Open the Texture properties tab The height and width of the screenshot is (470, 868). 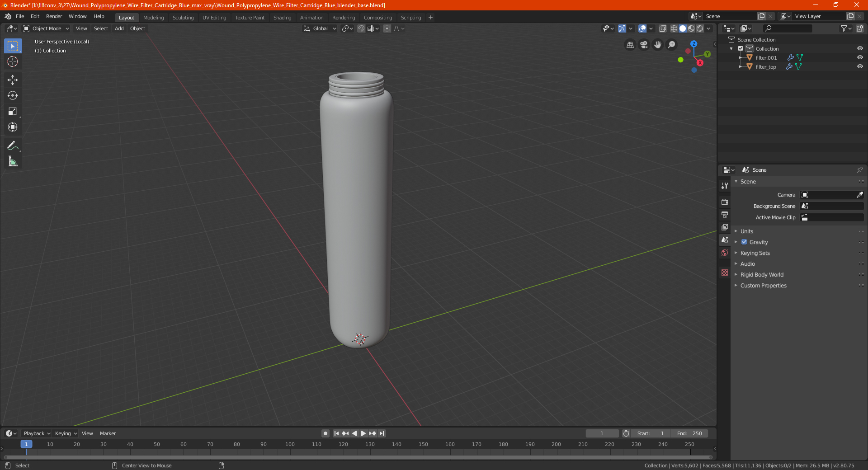(725, 273)
